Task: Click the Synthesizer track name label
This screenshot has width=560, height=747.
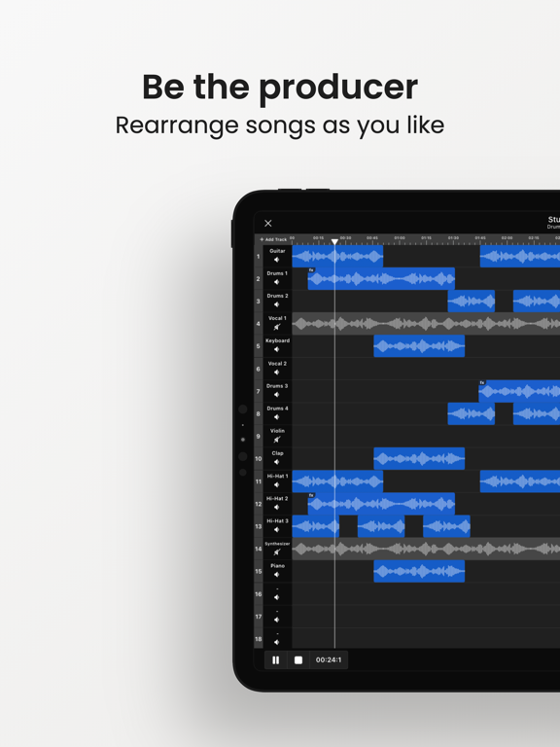Action: point(277,544)
